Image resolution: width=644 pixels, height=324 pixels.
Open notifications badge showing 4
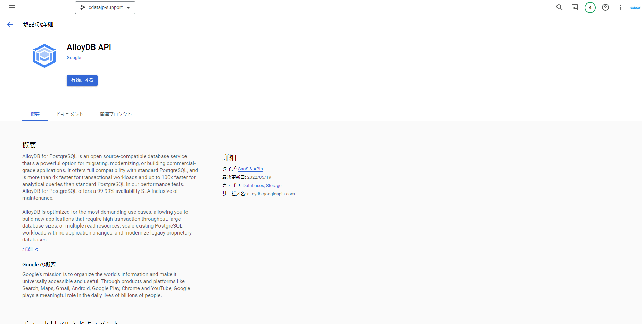[x=590, y=7]
